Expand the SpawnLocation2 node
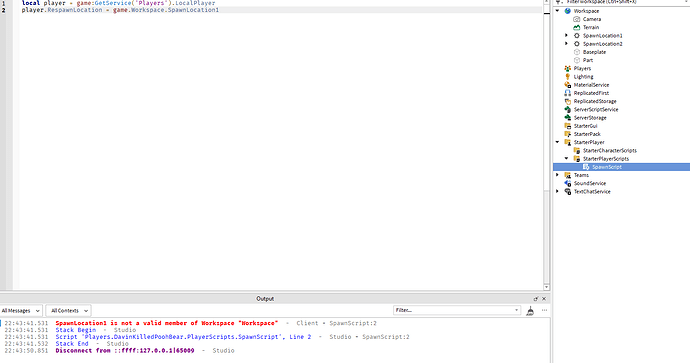Image resolution: width=690 pixels, height=363 pixels. click(567, 44)
